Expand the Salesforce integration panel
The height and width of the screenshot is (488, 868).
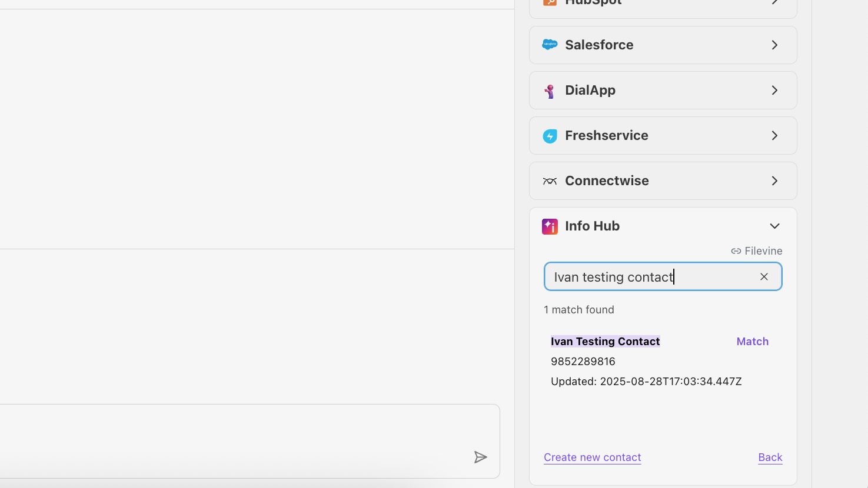point(774,45)
